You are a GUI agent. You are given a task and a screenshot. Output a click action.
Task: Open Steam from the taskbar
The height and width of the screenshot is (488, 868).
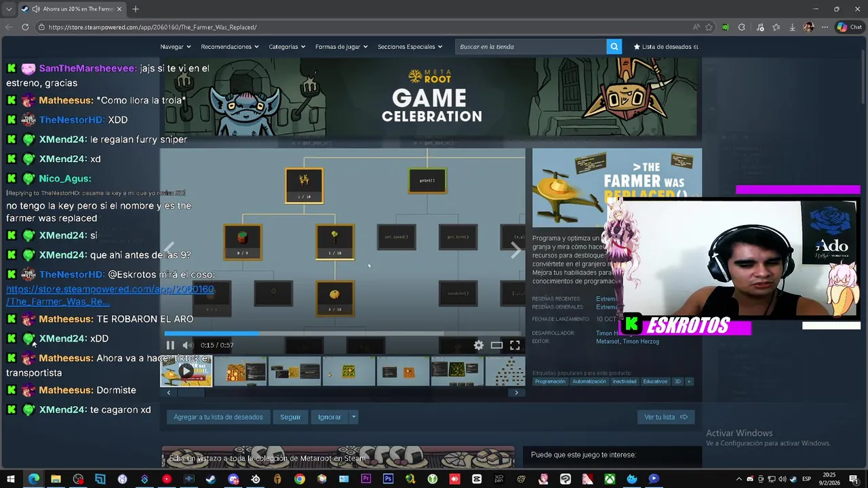pos(210,479)
